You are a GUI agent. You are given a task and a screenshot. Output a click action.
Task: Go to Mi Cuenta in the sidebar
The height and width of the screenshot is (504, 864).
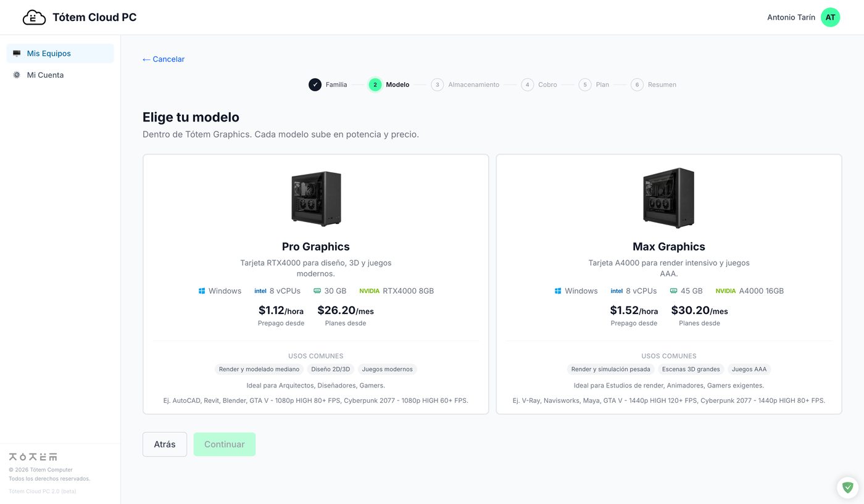point(60,75)
